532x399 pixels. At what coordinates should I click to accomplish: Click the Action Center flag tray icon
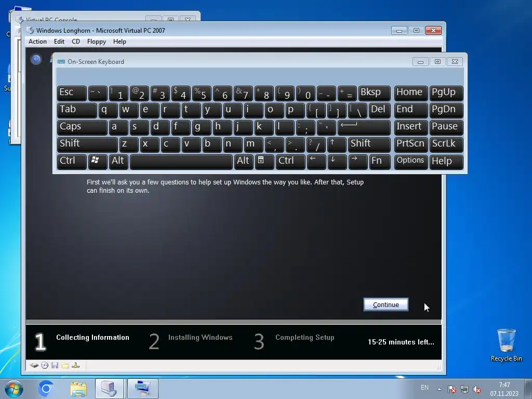click(451, 389)
